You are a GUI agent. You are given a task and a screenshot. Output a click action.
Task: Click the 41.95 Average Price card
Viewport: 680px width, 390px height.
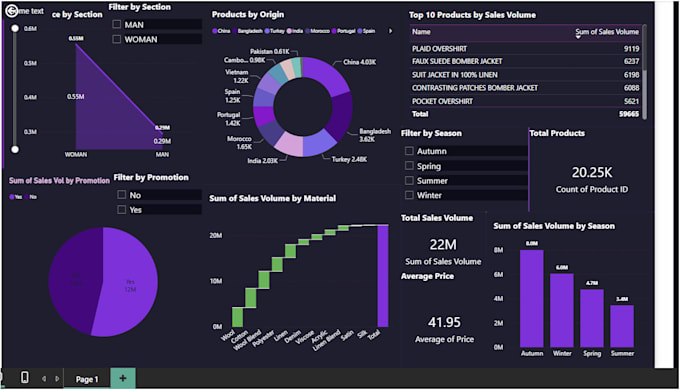(444, 329)
